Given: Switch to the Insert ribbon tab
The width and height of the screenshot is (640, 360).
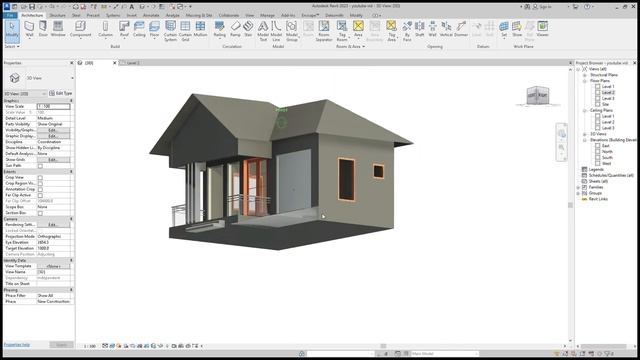Looking at the screenshot, I should point(131,16).
